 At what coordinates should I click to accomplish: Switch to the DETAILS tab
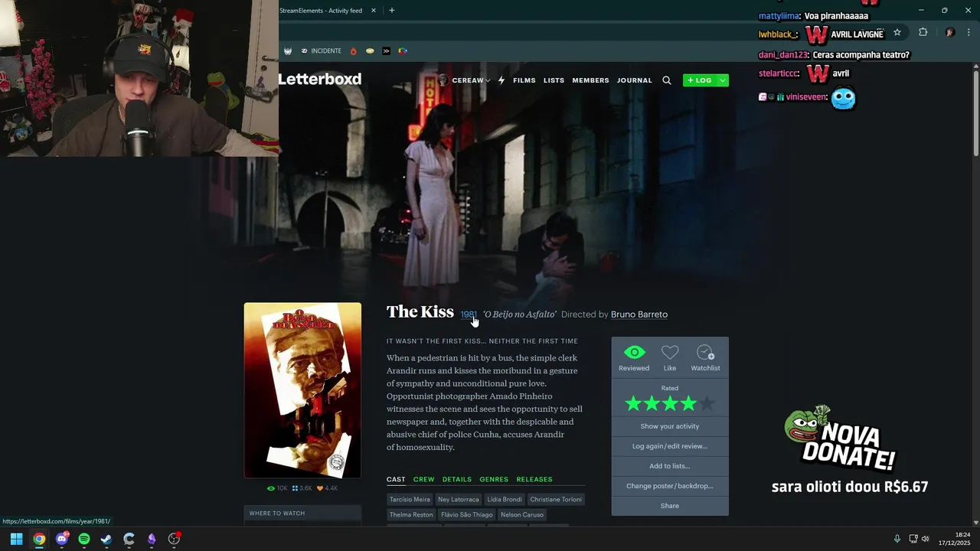[457, 480]
